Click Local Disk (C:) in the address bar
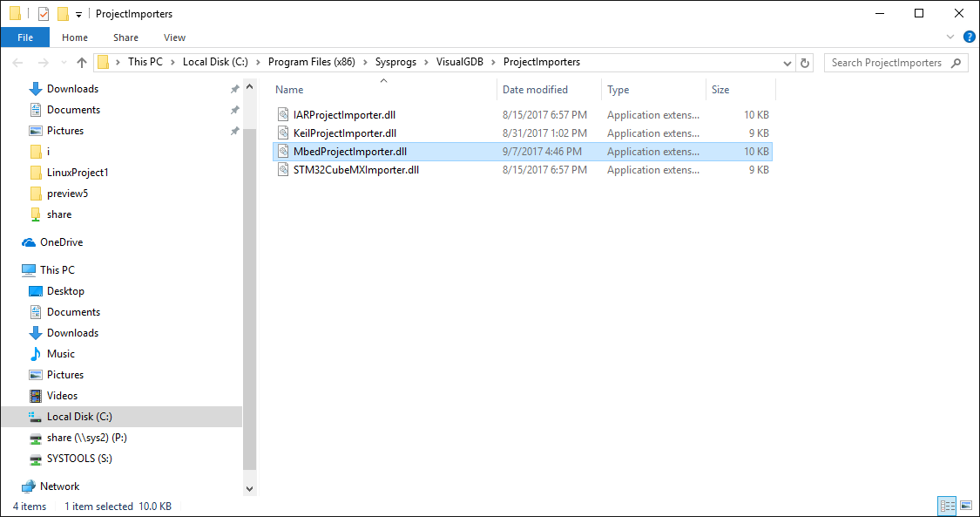980x517 pixels. point(216,62)
